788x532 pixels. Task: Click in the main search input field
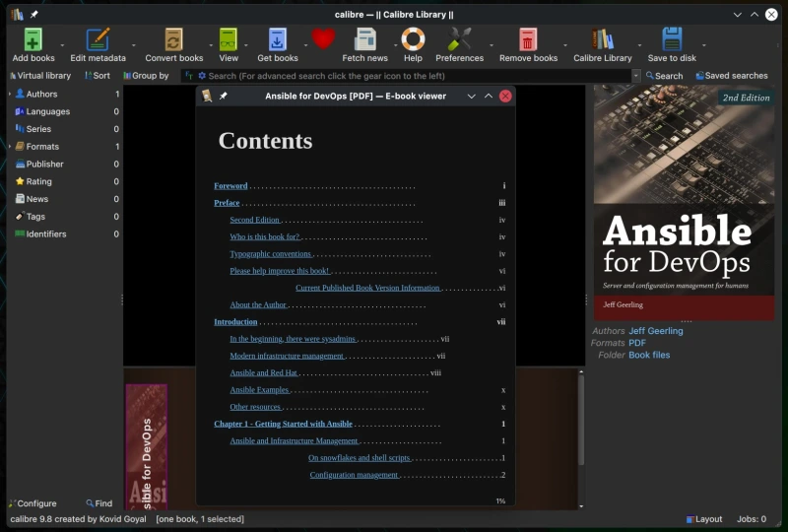click(419, 76)
